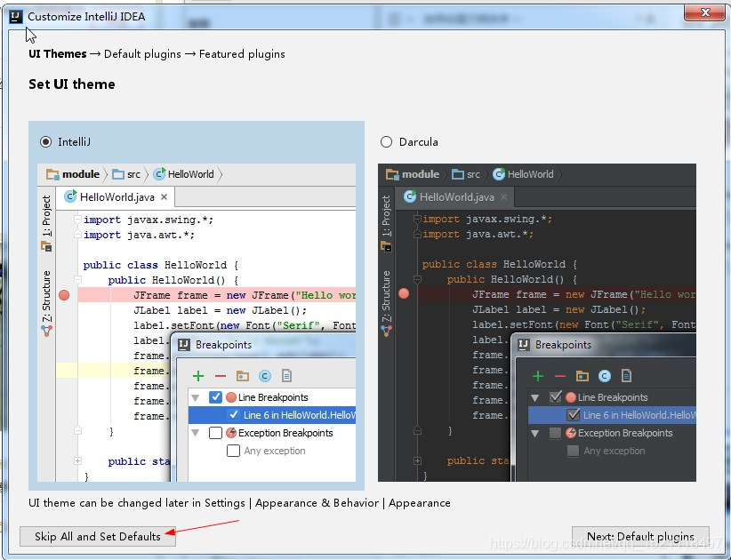Toggle Line Breakpoints checkbox in Darcula preview
Viewport: 731px width, 560px height.
click(x=555, y=397)
